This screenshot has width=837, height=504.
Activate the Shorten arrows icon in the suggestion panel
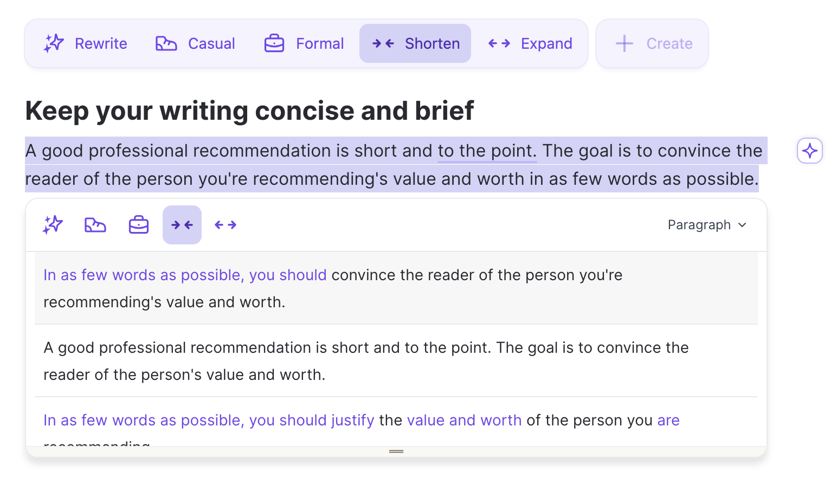coord(182,224)
